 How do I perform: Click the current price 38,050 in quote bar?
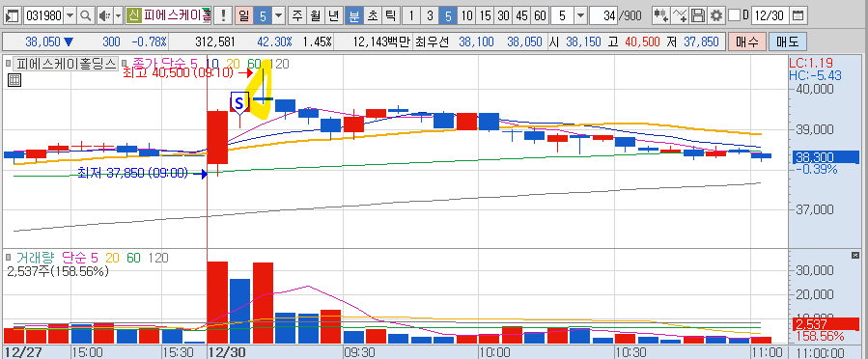(x=43, y=41)
